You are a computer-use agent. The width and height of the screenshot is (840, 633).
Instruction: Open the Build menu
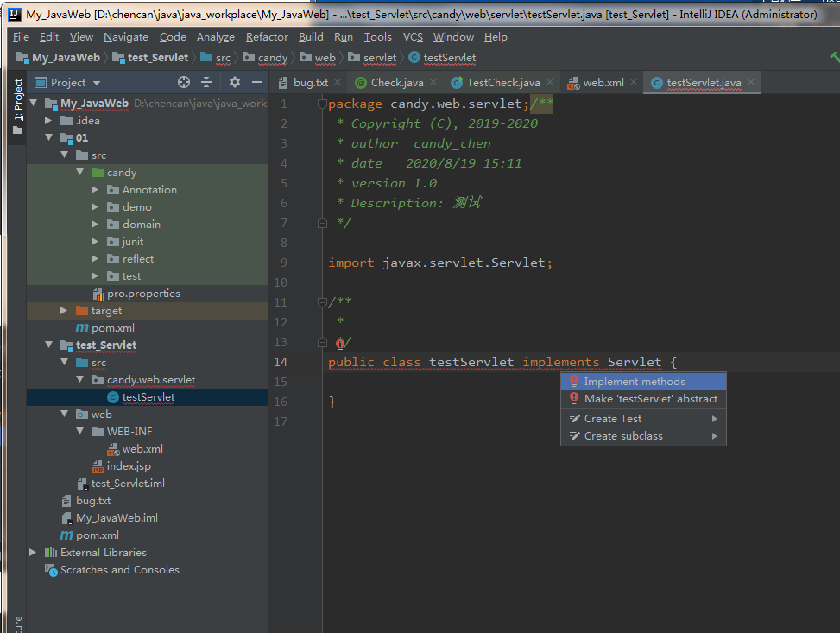pos(311,37)
